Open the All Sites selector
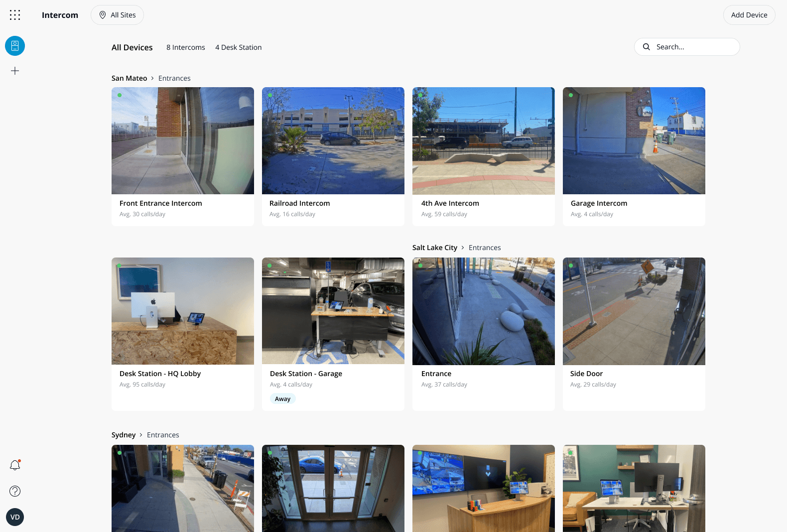The width and height of the screenshot is (787, 532). point(117,15)
